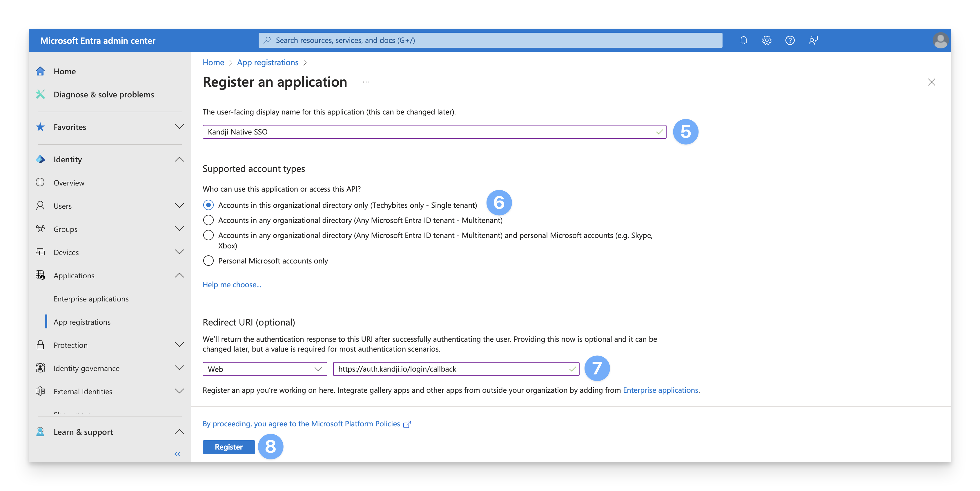The width and height of the screenshot is (980, 491).
Task: Open the Enterprise applications inline link
Action: [660, 390]
